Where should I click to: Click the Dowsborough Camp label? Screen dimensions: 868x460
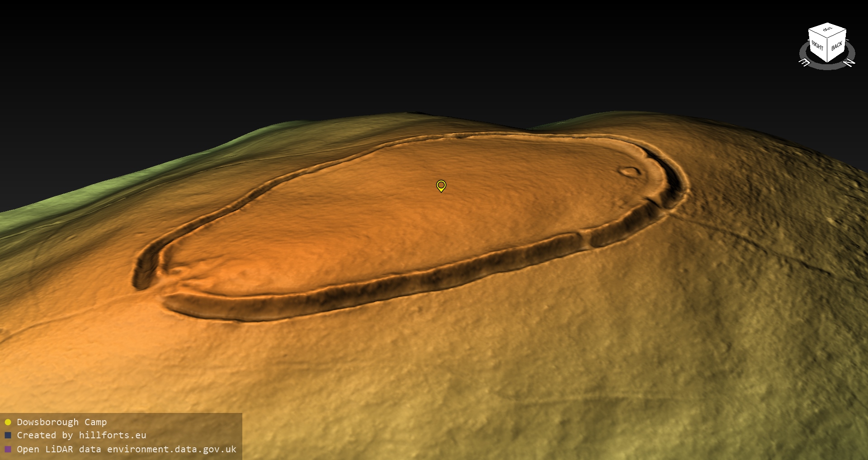pos(61,422)
